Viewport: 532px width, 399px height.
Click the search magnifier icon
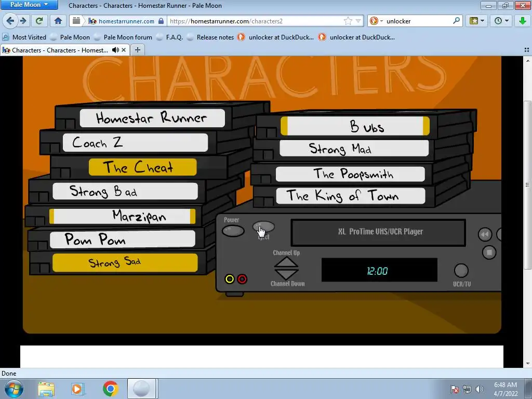tap(456, 21)
